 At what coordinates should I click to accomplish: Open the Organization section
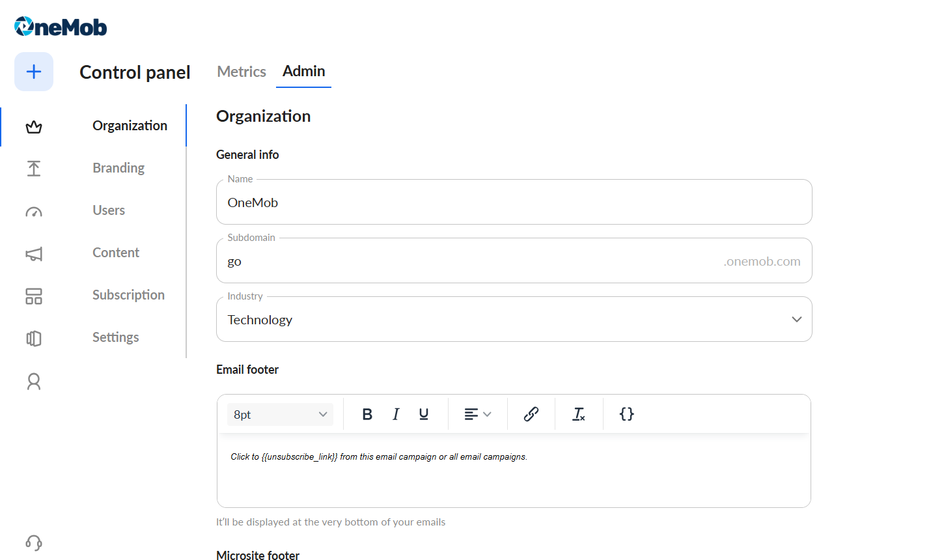(x=130, y=126)
